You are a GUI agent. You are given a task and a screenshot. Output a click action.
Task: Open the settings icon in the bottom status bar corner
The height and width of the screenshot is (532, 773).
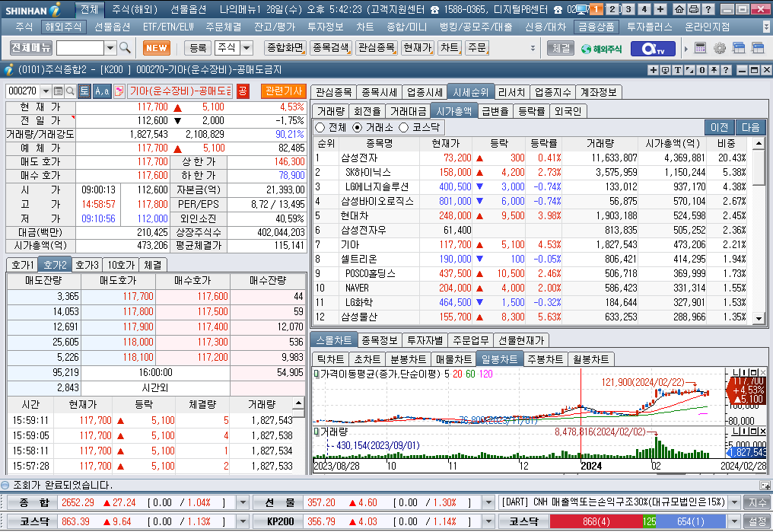(765, 485)
